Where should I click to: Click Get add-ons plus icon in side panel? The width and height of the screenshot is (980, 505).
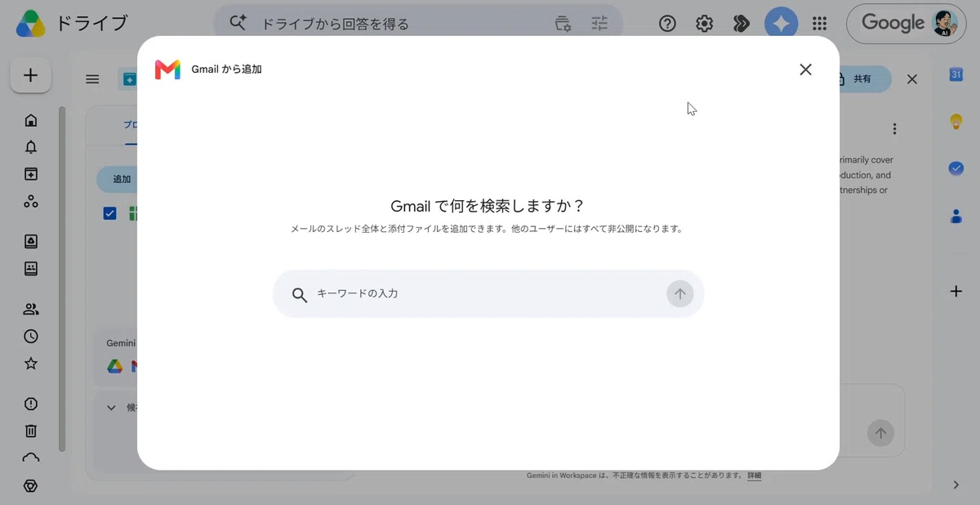click(x=956, y=291)
